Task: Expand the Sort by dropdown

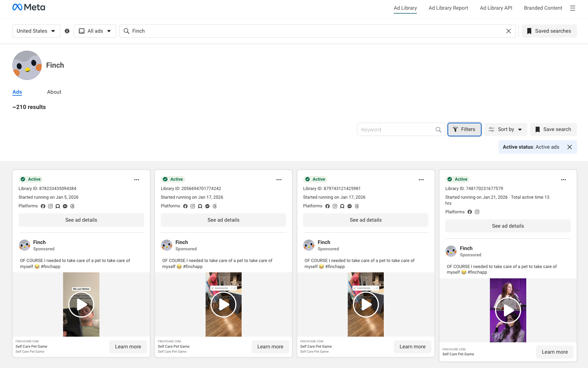Action: click(506, 129)
